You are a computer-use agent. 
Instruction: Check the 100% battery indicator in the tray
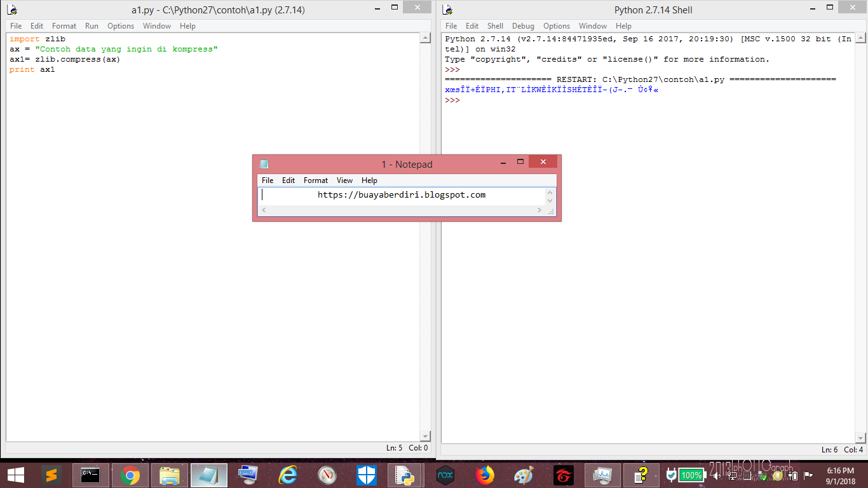pos(691,475)
